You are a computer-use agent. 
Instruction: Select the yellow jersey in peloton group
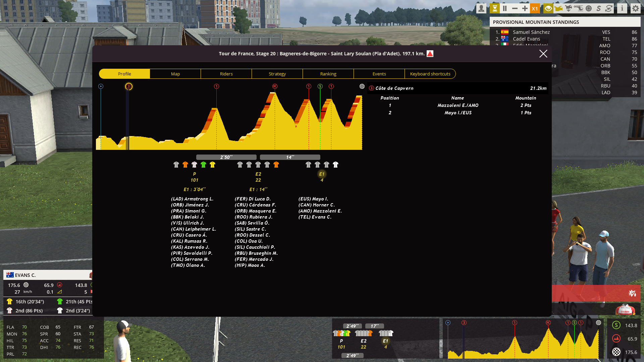[x=212, y=165]
